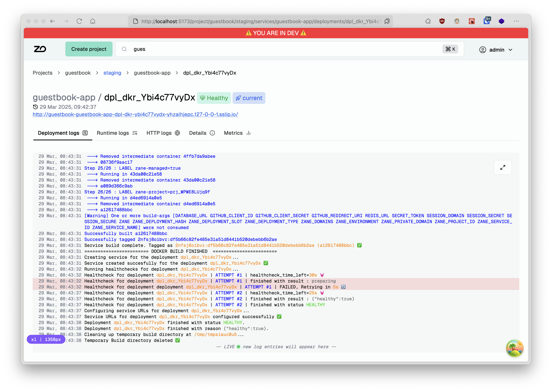This screenshot has height=392, width=552.
Task: Switch to the Deployment logs tab
Action: pyautogui.click(x=63, y=133)
